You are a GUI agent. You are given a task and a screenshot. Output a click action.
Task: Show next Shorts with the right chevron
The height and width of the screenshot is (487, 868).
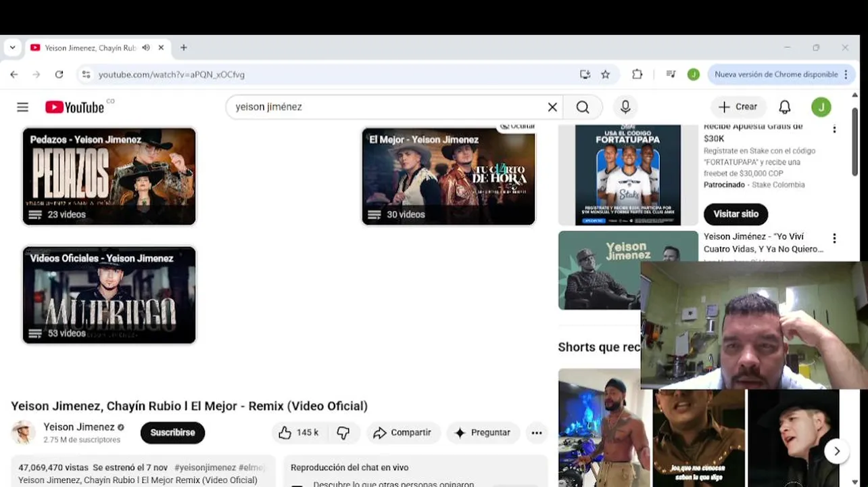pos(837,451)
